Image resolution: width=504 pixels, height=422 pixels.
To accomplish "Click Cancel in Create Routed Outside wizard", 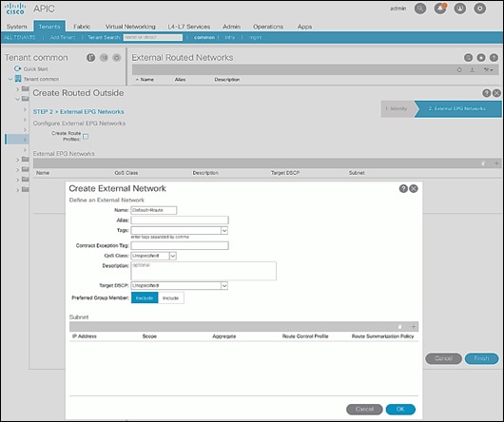I will (443, 358).
